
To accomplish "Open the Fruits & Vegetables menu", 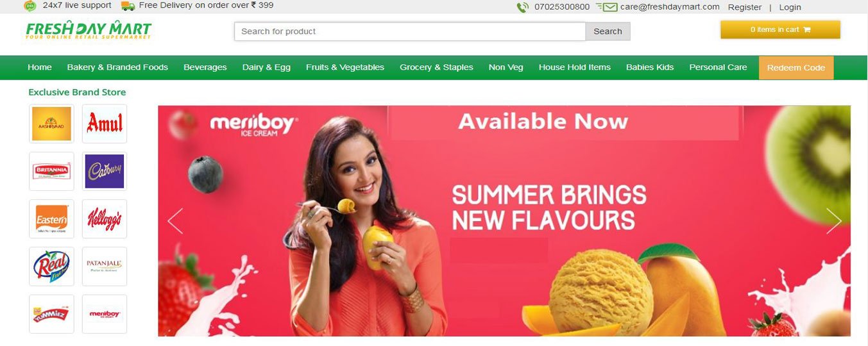I will coord(345,67).
